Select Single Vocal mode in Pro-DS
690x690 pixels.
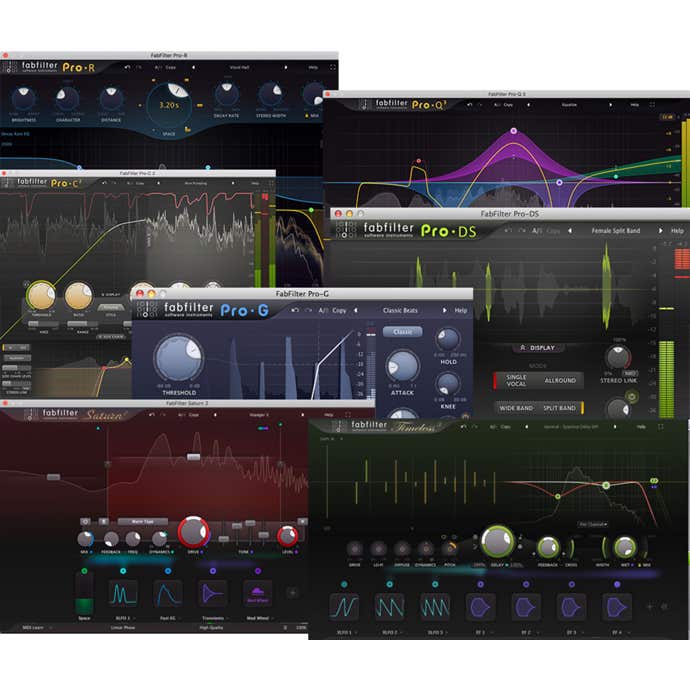[516, 380]
